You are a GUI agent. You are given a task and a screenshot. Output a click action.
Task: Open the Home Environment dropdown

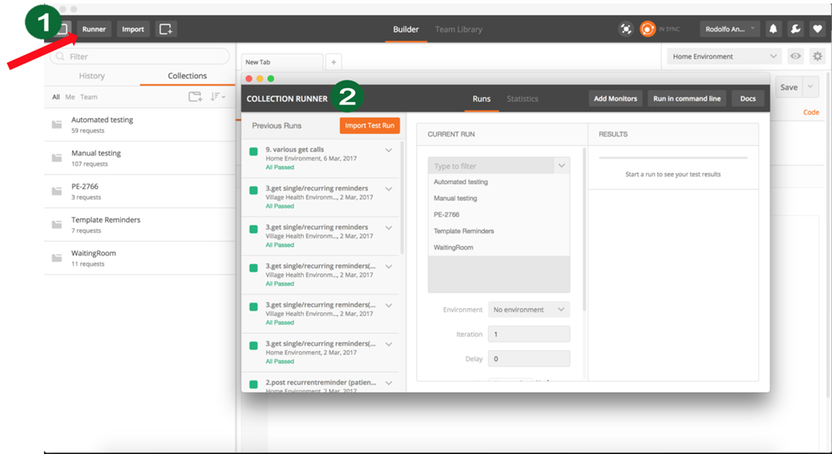(x=724, y=56)
